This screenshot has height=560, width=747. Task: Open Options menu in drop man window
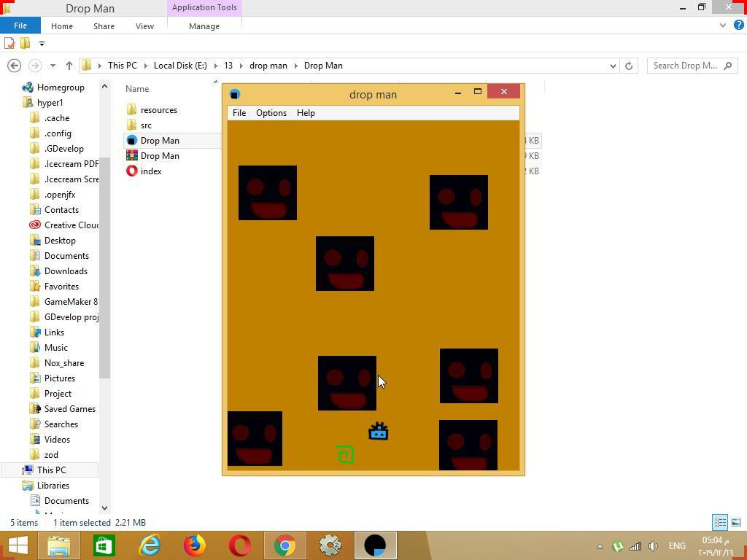(x=271, y=113)
